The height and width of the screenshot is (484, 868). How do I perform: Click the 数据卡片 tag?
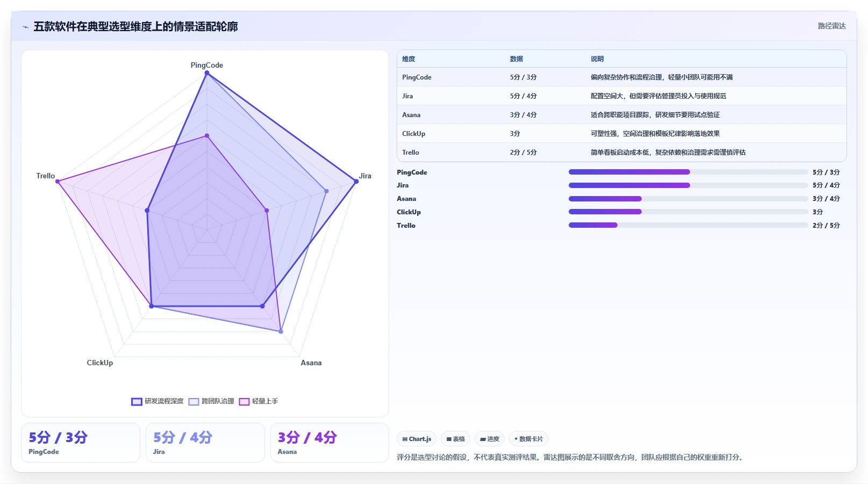tap(528, 439)
